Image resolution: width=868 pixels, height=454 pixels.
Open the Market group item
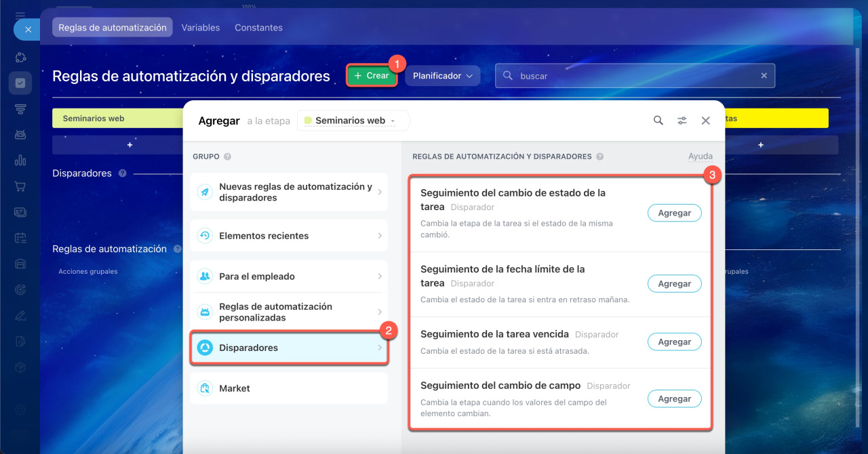289,388
